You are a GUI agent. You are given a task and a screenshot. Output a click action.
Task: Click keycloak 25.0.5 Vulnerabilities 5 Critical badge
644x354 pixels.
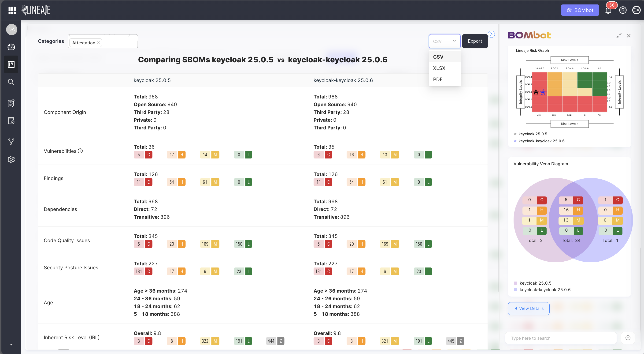[x=143, y=155]
